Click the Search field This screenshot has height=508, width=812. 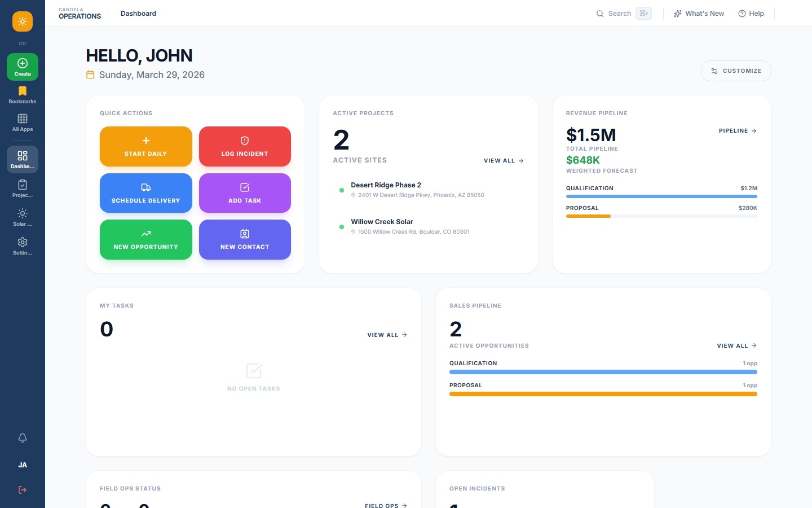click(624, 14)
